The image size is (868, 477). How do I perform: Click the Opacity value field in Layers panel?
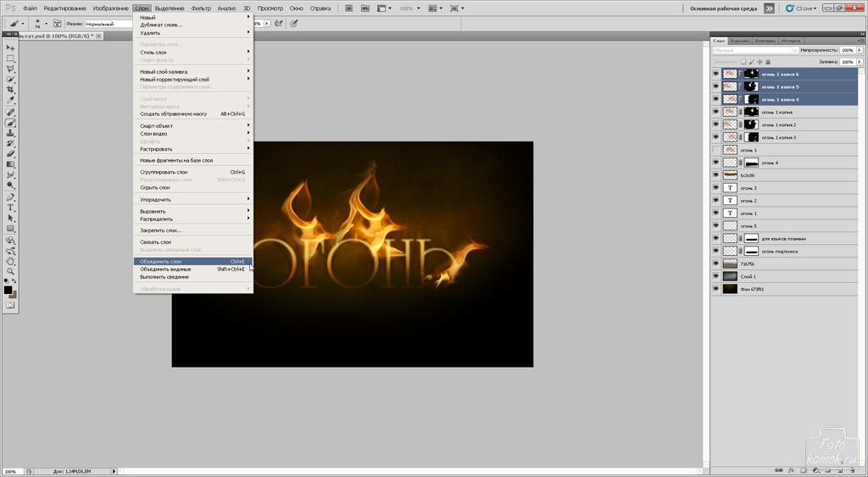(848, 50)
